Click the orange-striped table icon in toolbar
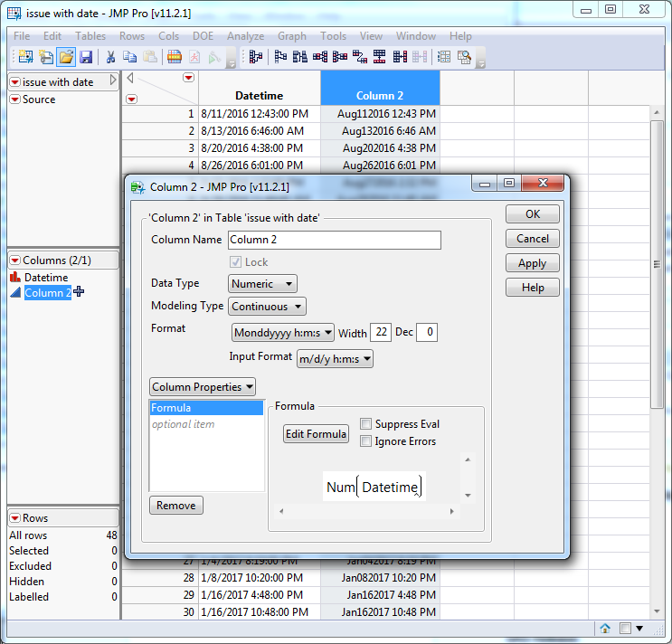This screenshot has width=672, height=644. [x=175, y=57]
